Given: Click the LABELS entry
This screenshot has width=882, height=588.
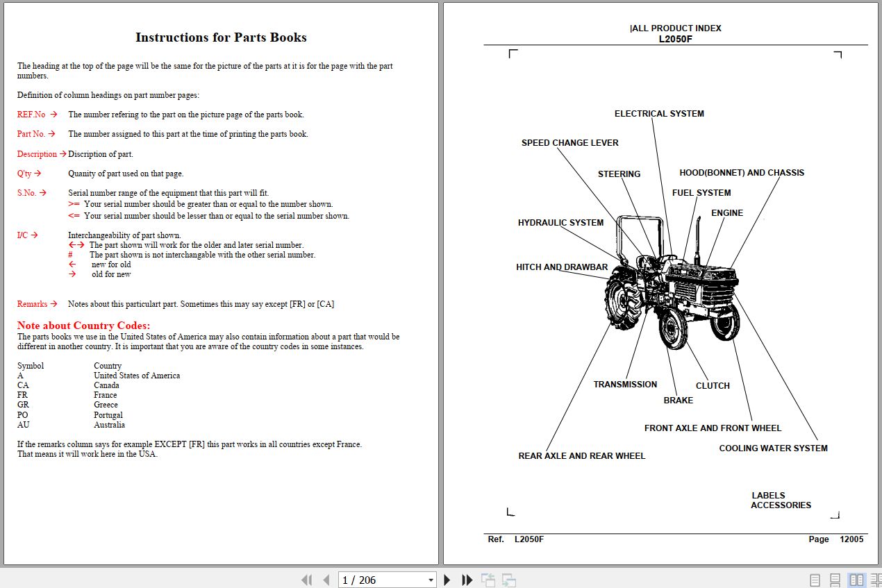Looking at the screenshot, I should coord(768,496).
